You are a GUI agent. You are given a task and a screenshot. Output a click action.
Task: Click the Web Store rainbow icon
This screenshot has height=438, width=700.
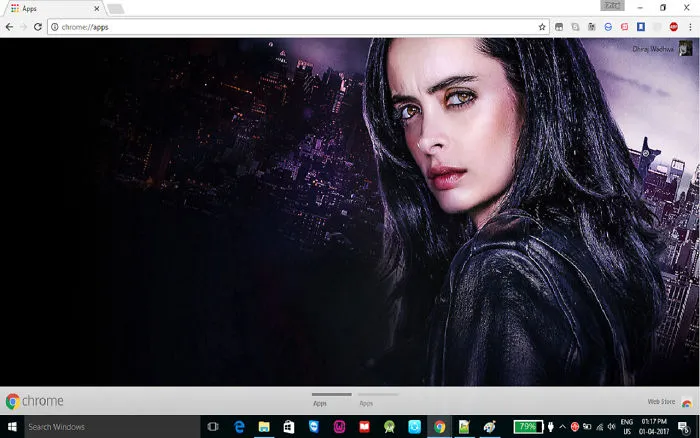[687, 403]
